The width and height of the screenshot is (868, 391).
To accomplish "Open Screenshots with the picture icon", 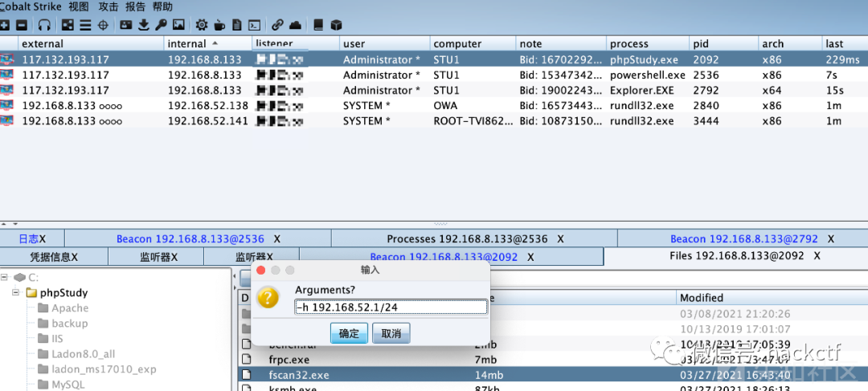I will (178, 25).
